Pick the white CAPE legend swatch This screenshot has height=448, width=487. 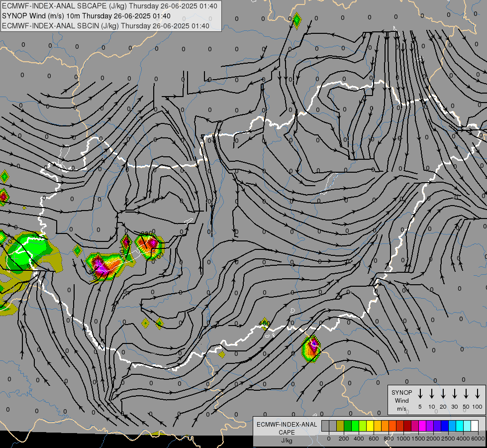point(474,426)
